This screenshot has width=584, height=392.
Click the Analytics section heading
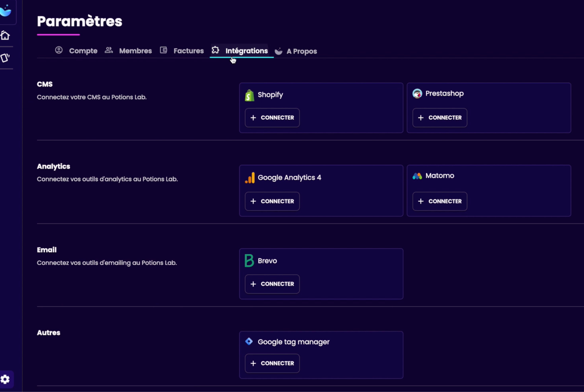tap(54, 166)
